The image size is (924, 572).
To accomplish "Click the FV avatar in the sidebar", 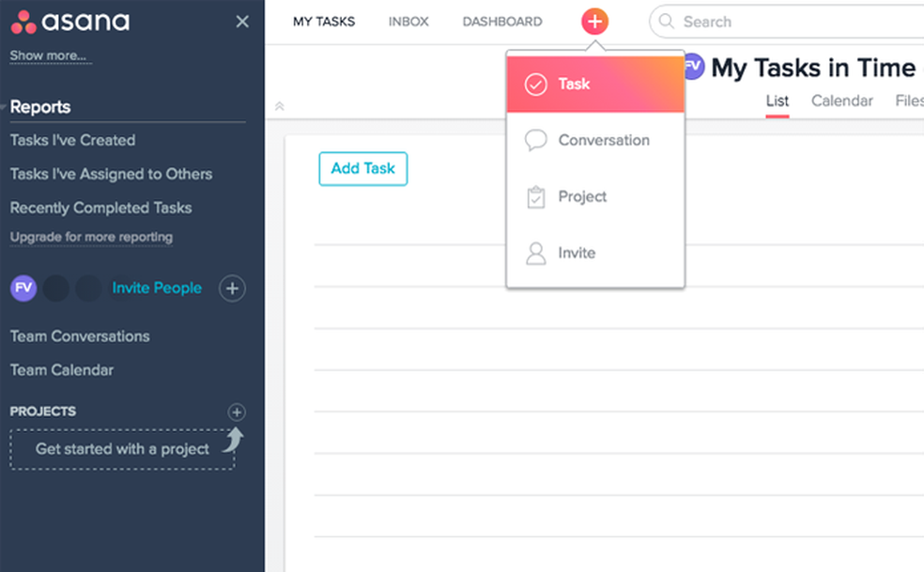I will [23, 287].
